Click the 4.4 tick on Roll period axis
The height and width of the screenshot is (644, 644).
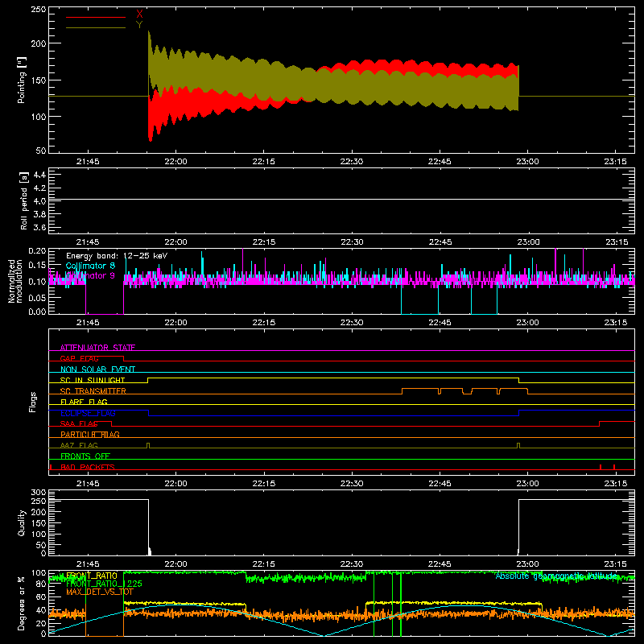pos(39,175)
